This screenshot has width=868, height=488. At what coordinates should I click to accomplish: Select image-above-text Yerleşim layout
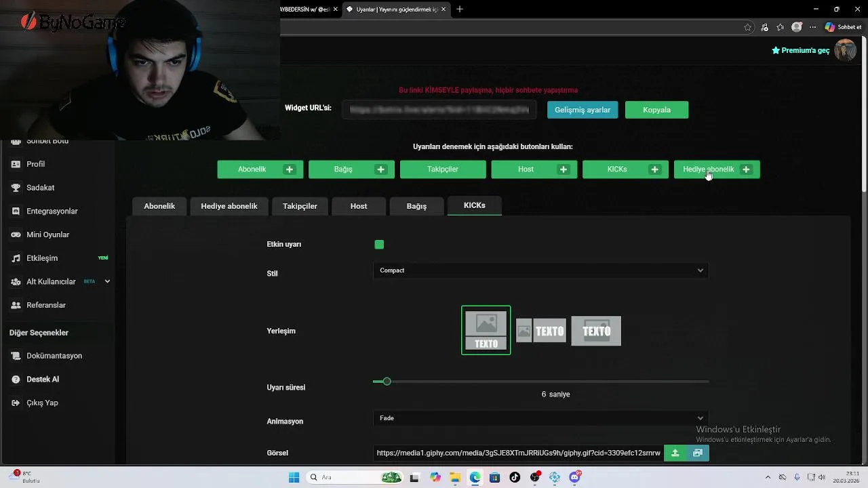point(486,331)
